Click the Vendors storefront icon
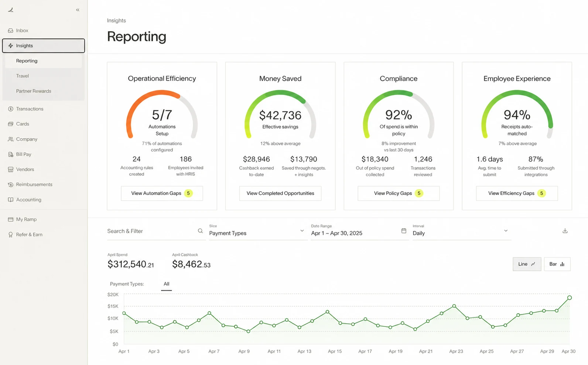Screen dimensions: 588x365 11,170
